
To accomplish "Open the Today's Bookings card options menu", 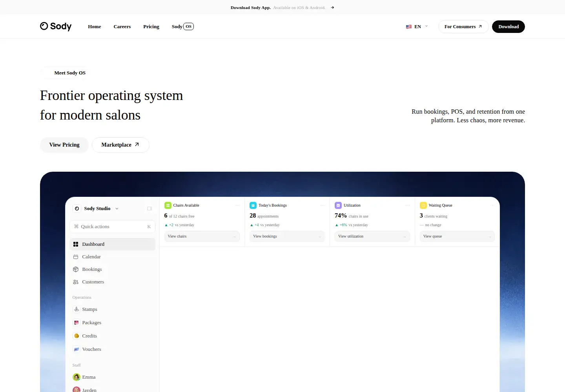I will (x=323, y=205).
